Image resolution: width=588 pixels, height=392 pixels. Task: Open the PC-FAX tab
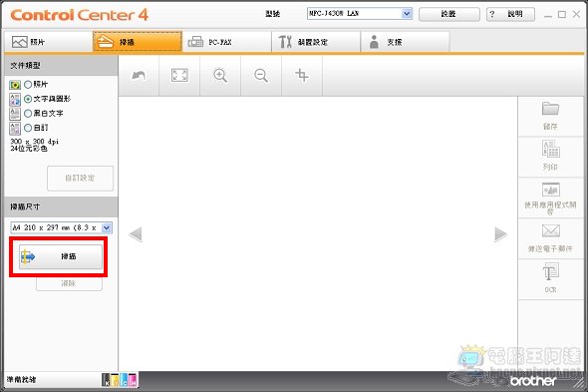pyautogui.click(x=226, y=42)
